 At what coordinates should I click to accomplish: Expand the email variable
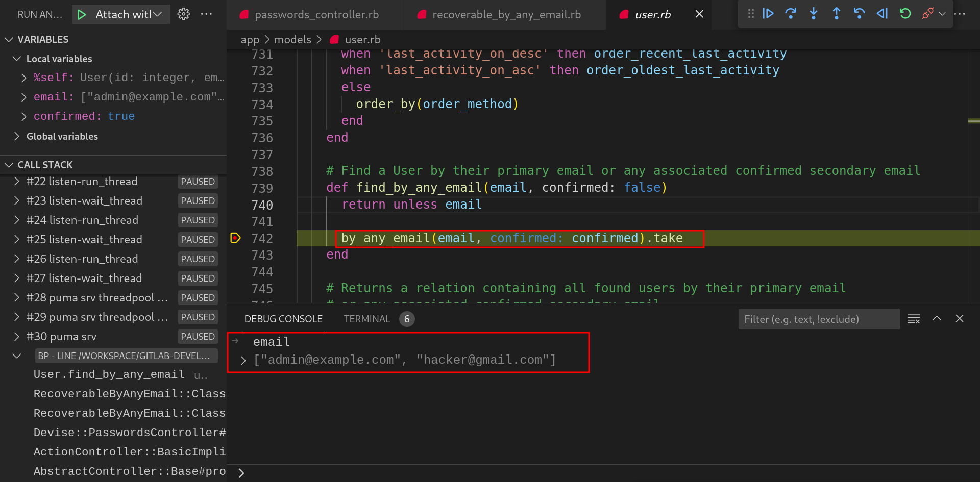point(23,97)
